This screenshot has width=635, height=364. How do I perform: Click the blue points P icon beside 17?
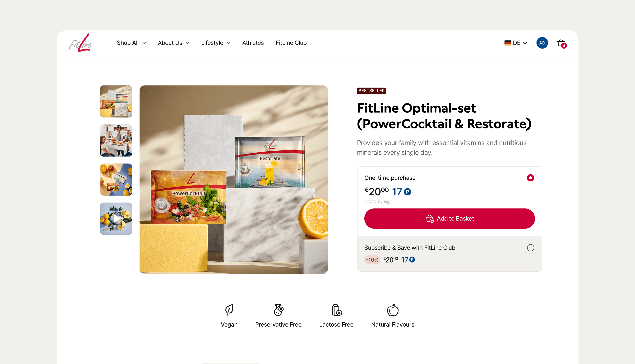[x=407, y=192]
